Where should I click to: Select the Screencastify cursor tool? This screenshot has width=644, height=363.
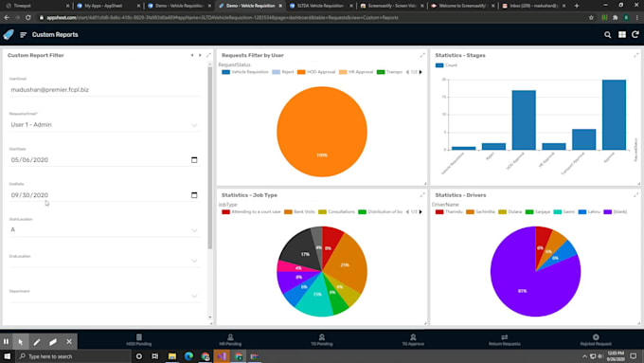point(21,341)
